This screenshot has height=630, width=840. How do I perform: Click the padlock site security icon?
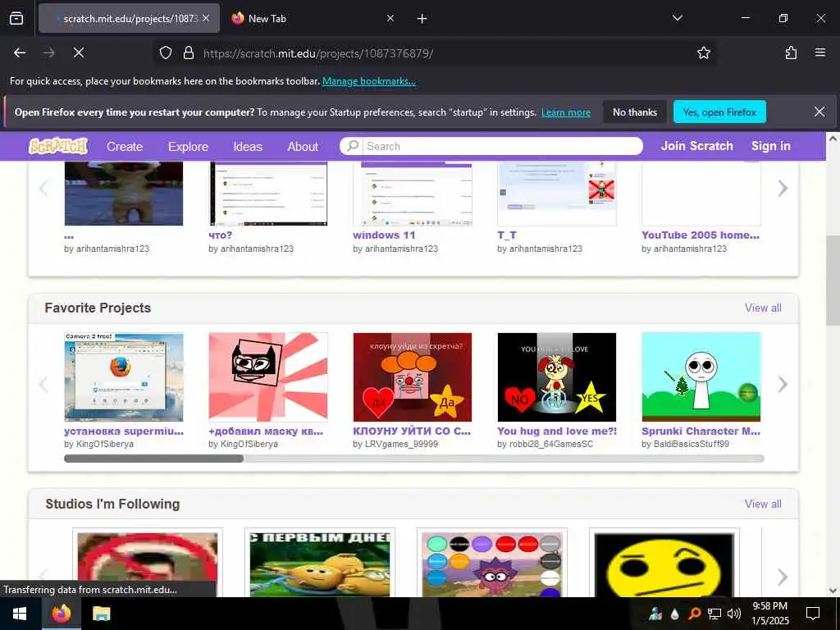pyautogui.click(x=189, y=53)
